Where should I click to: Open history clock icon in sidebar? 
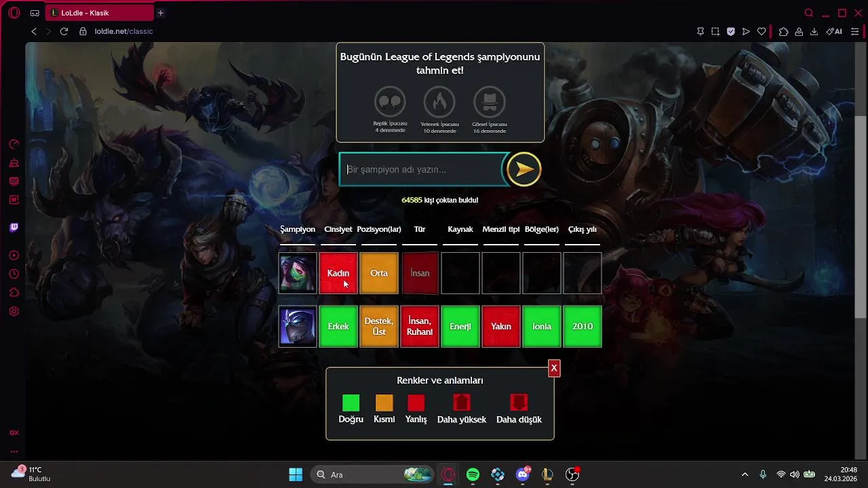pos(14,274)
